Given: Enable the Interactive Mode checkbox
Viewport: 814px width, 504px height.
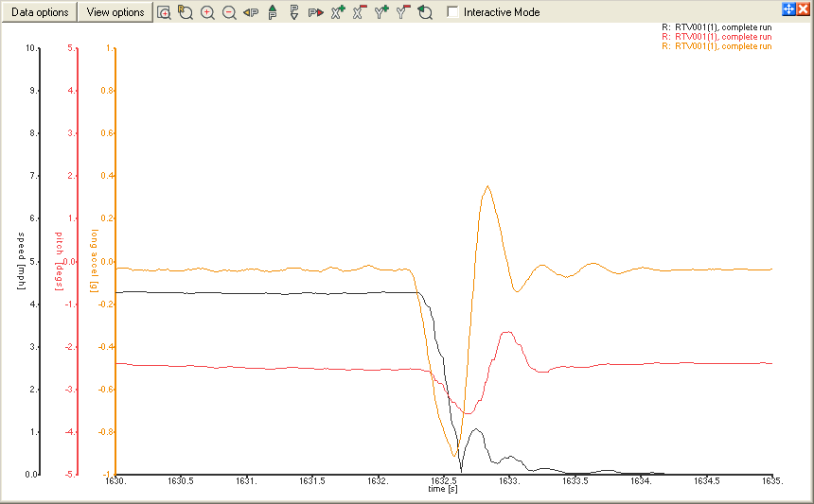Looking at the screenshot, I should 452,12.
